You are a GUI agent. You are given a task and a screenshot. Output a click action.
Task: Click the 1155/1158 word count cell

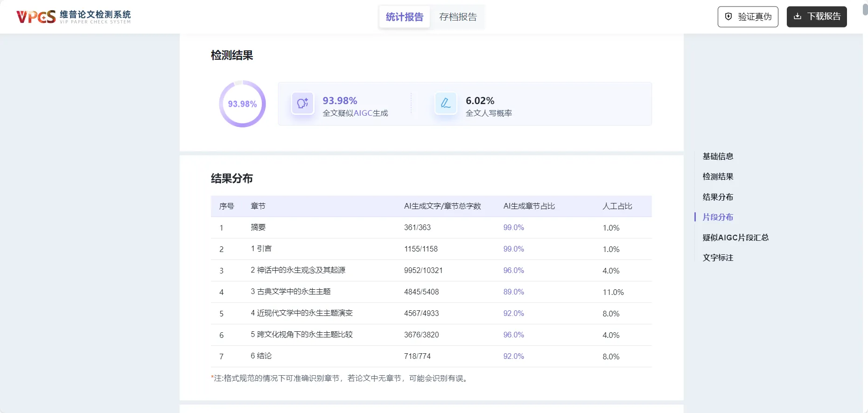tap(421, 249)
